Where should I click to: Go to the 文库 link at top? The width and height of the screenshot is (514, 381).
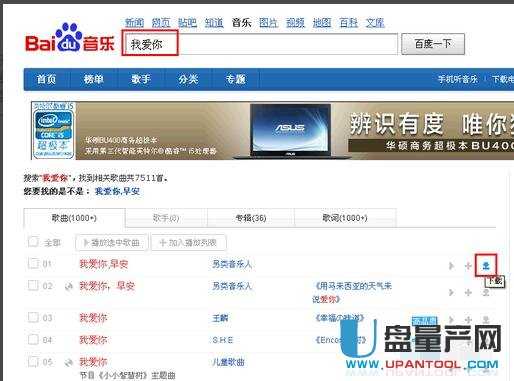click(375, 23)
